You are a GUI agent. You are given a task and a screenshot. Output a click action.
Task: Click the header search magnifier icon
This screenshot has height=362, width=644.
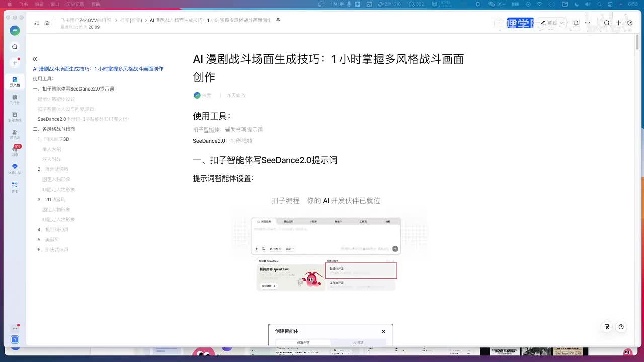[x=607, y=23]
